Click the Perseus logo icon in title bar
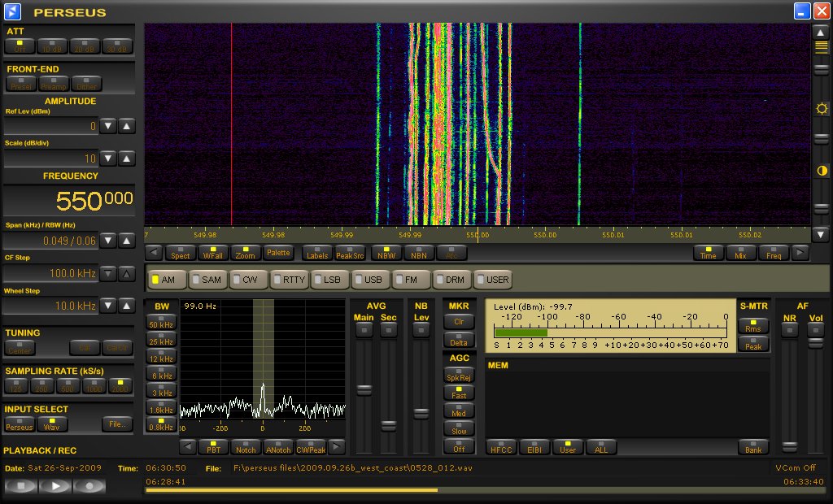This screenshot has height=504, width=833. click(x=12, y=11)
